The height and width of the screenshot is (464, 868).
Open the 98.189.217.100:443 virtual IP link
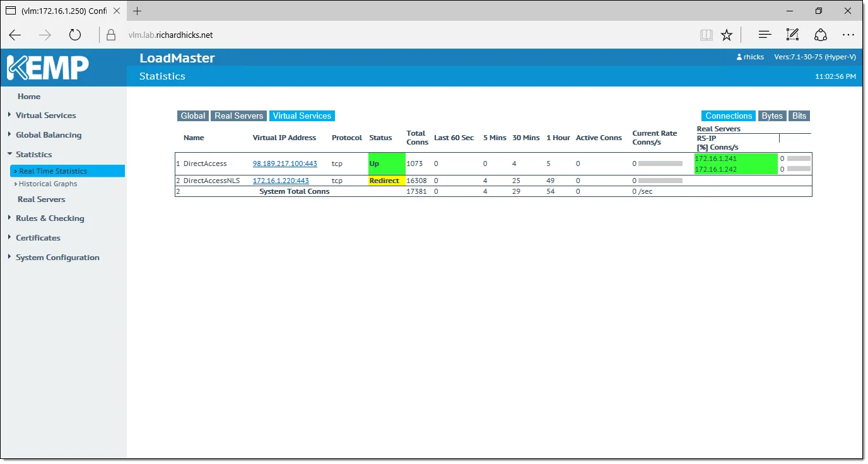(x=284, y=164)
